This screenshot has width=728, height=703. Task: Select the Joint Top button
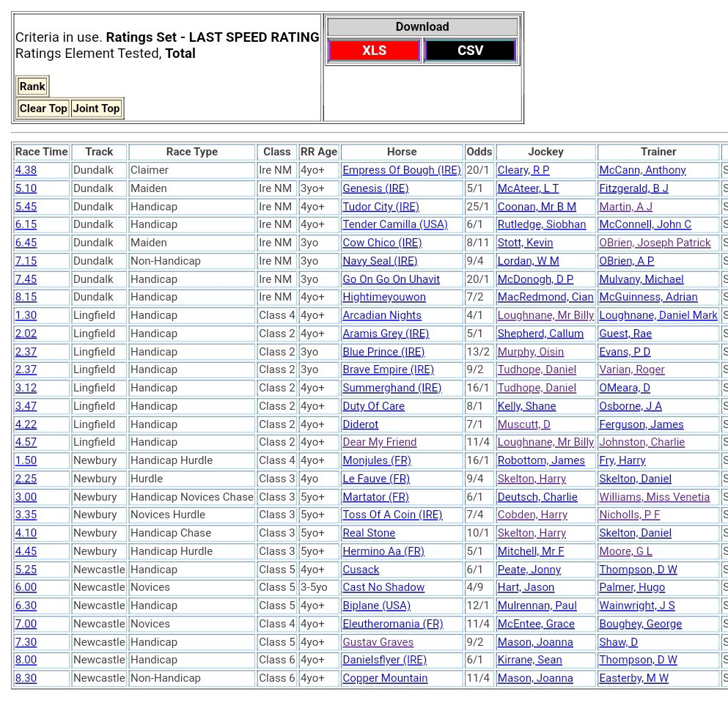coord(96,108)
